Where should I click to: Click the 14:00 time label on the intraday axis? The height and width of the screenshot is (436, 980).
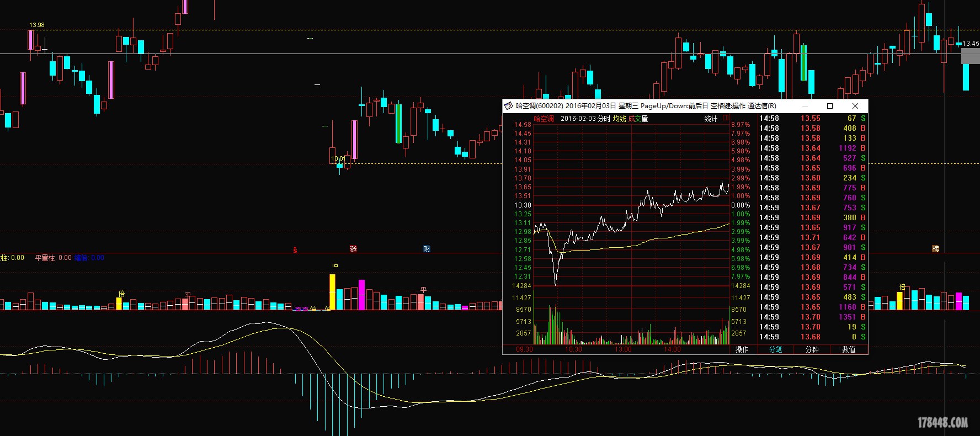[x=672, y=349]
